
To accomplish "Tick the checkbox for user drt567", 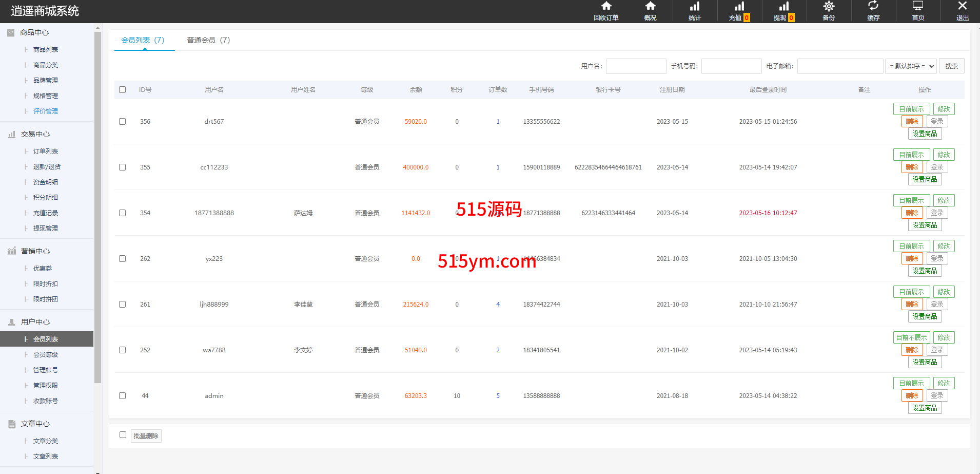I will tap(122, 122).
